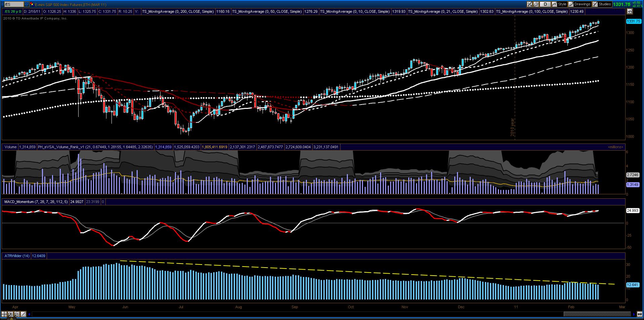Click the 2010 year vertical marker label
Viewport: 644px width, 320px height.
pos(513,127)
